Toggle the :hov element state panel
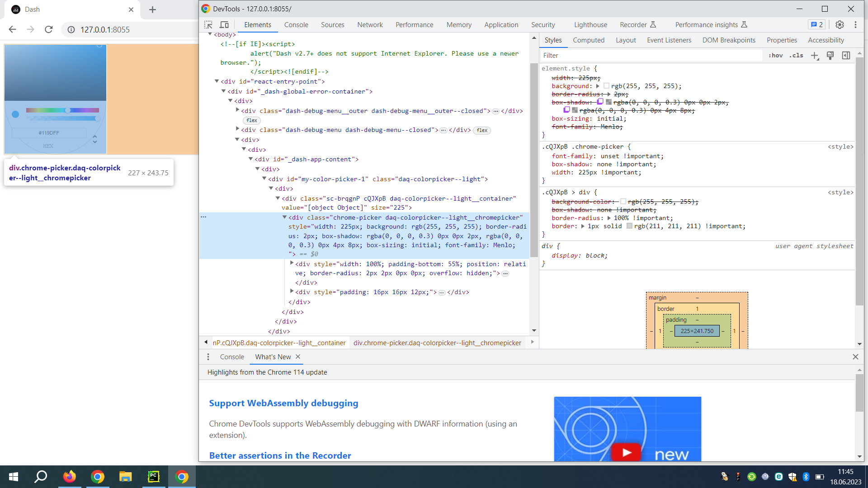Screen dimensions: 868x488 coord(776,56)
